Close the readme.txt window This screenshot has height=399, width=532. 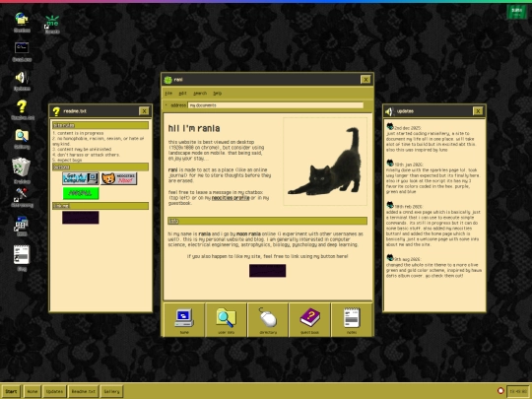coord(144,111)
